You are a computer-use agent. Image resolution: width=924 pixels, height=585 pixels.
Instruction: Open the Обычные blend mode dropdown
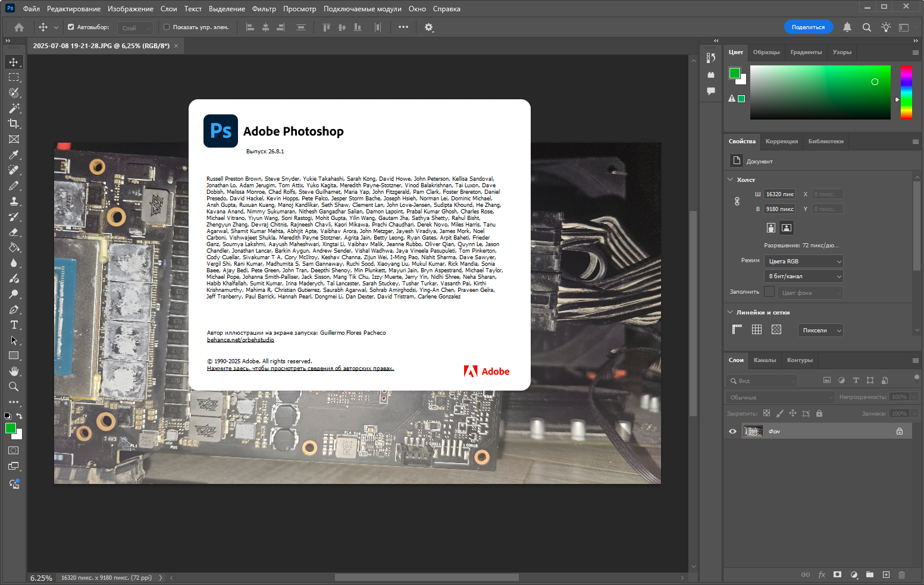[x=780, y=397]
